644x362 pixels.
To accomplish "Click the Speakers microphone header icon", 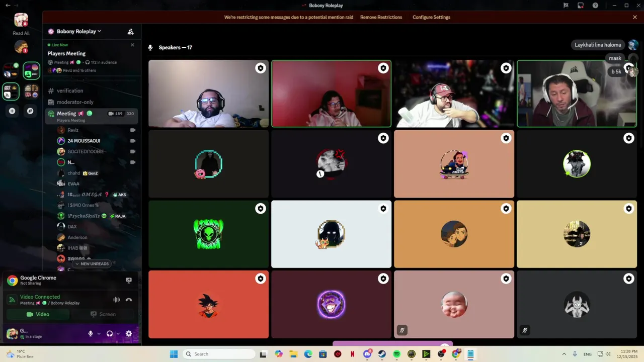I will click(150, 48).
